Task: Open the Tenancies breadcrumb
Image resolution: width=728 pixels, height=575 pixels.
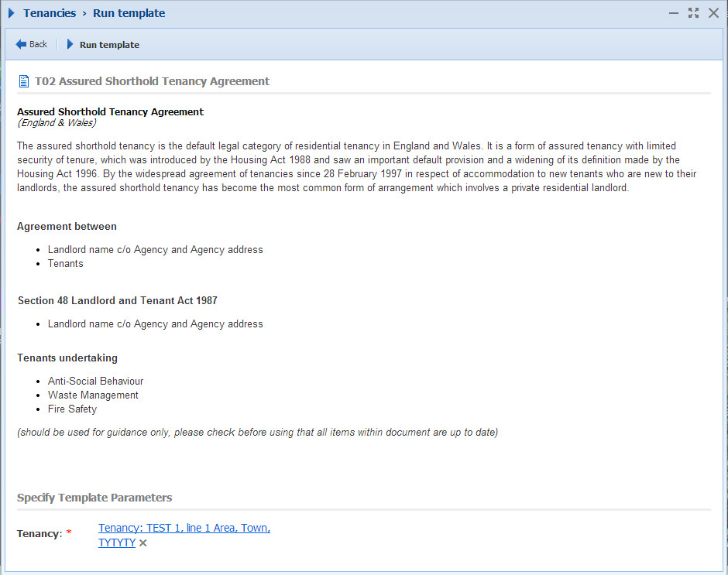Action: click(x=50, y=13)
